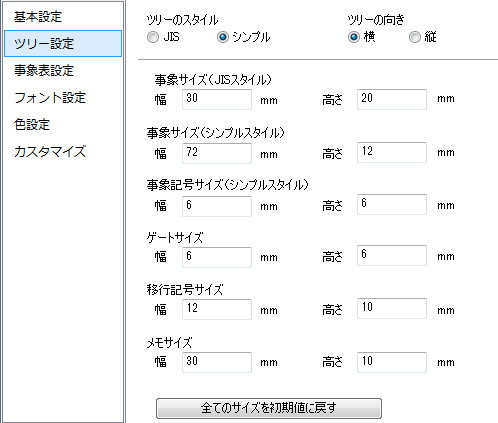Viewport: 498px width, 423px height.
Task: Click the event symbol size width field
Action: pos(217,206)
